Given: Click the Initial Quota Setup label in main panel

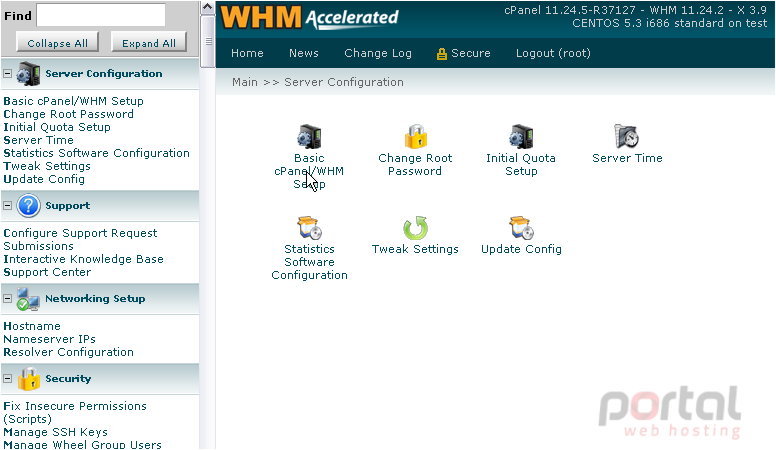Looking at the screenshot, I should [x=521, y=164].
